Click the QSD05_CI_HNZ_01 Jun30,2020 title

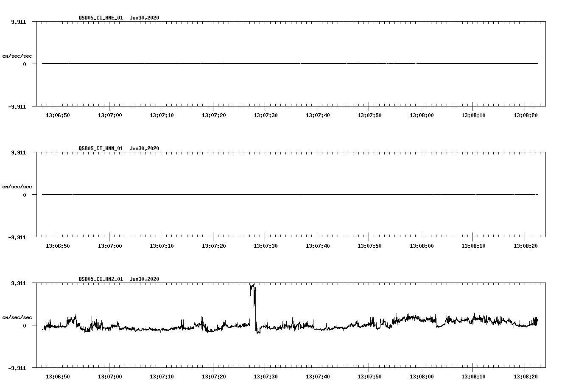pos(119,279)
